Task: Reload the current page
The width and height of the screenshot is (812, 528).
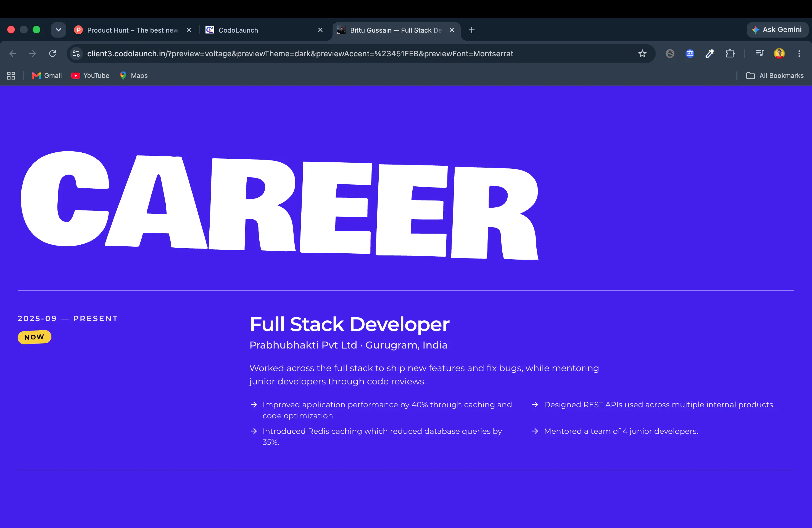Action: tap(52, 54)
